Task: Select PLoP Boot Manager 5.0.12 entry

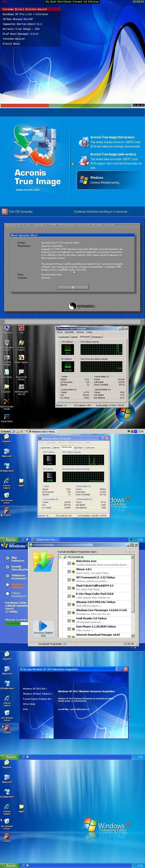Action: [x=21, y=34]
